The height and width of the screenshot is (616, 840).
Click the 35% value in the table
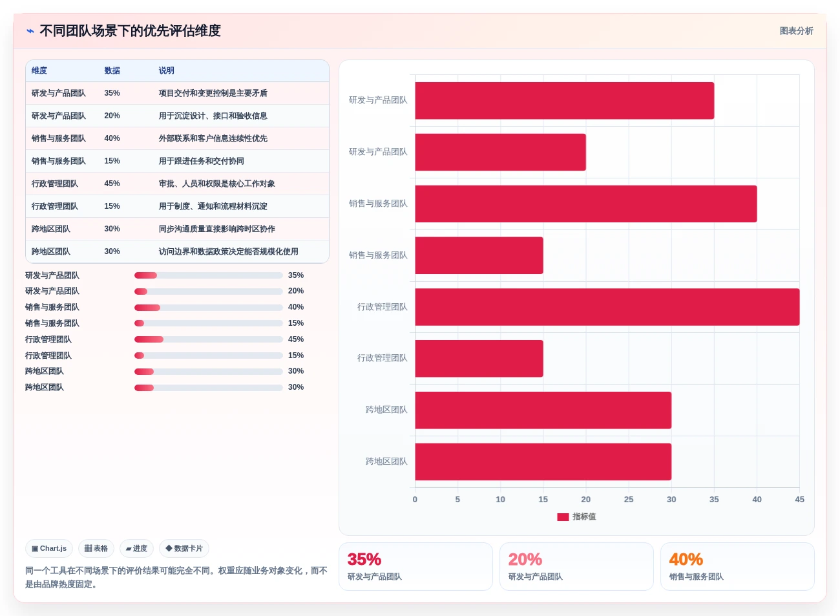(x=112, y=93)
